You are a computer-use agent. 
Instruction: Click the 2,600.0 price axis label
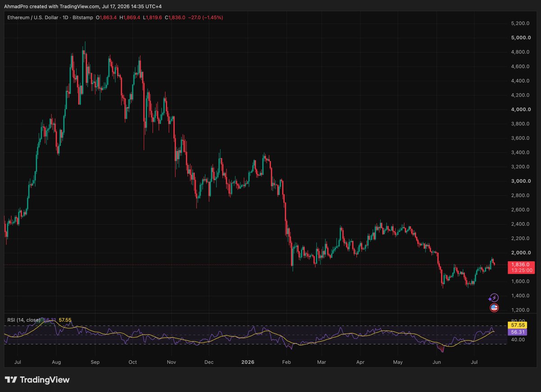(519, 210)
